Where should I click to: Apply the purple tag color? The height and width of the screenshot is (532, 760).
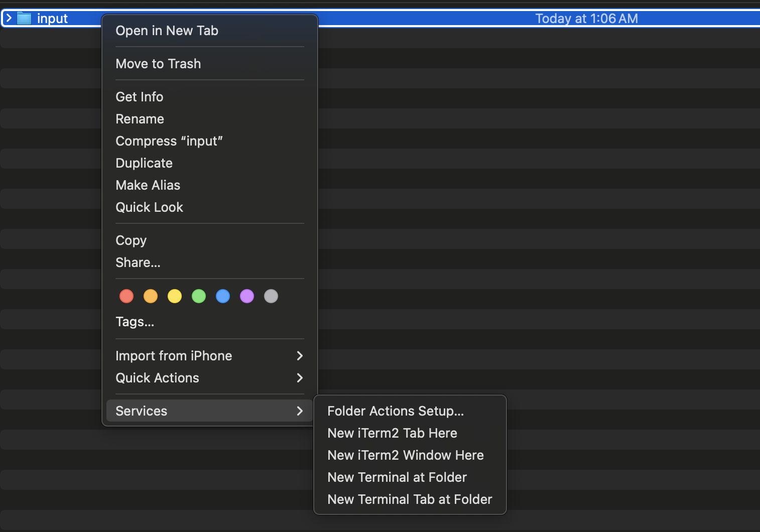click(247, 296)
